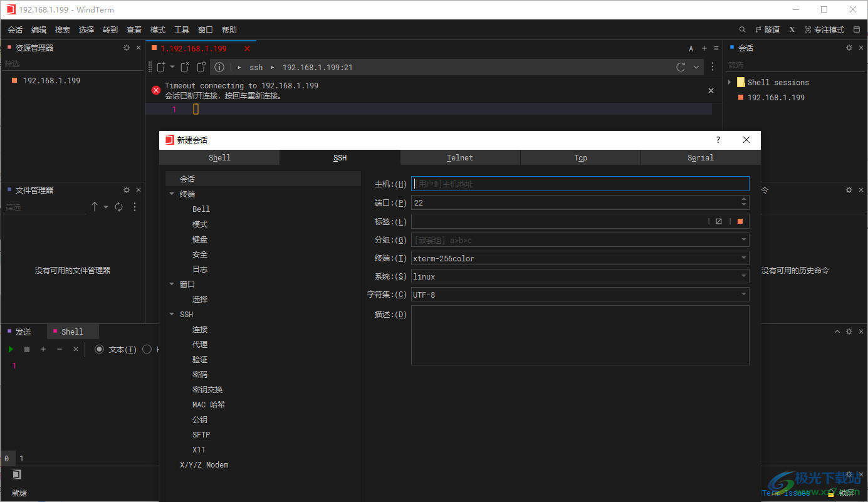Dismiss the timeout connection alert
This screenshot has width=868, height=502.
[711, 90]
